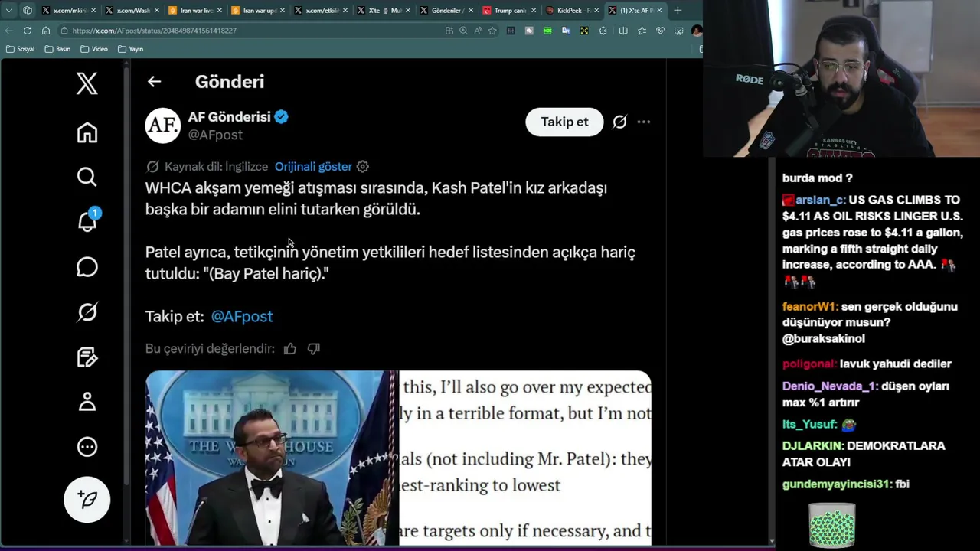This screenshot has height=551, width=980.
Task: Open translation settings gear icon
Action: click(363, 167)
